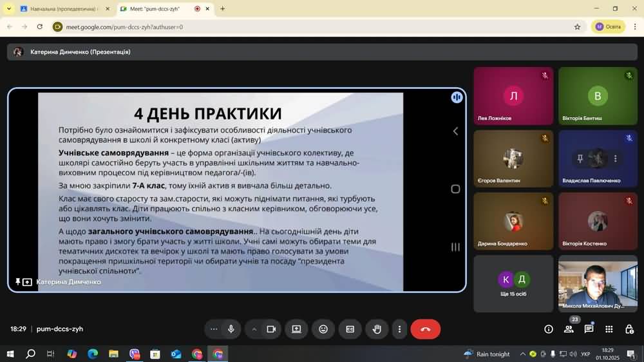This screenshot has width=644, height=362.
Task: Expand video settings chevron arrow
Action: (254, 329)
